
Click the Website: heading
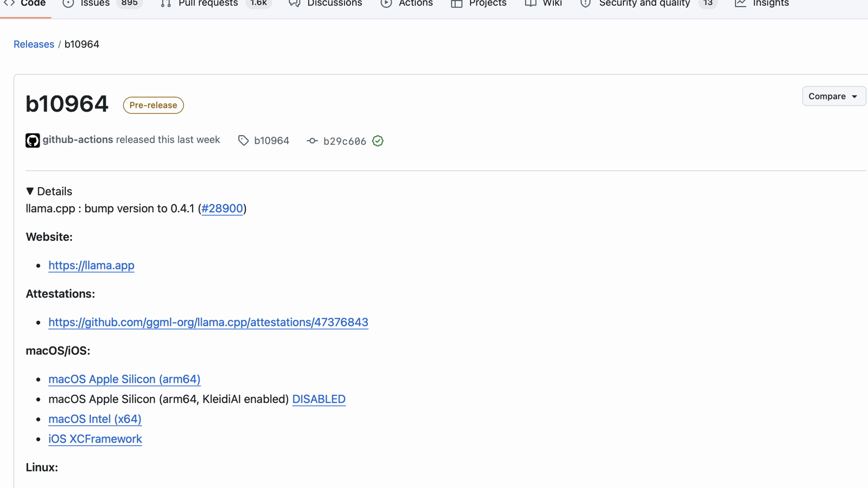(49, 237)
